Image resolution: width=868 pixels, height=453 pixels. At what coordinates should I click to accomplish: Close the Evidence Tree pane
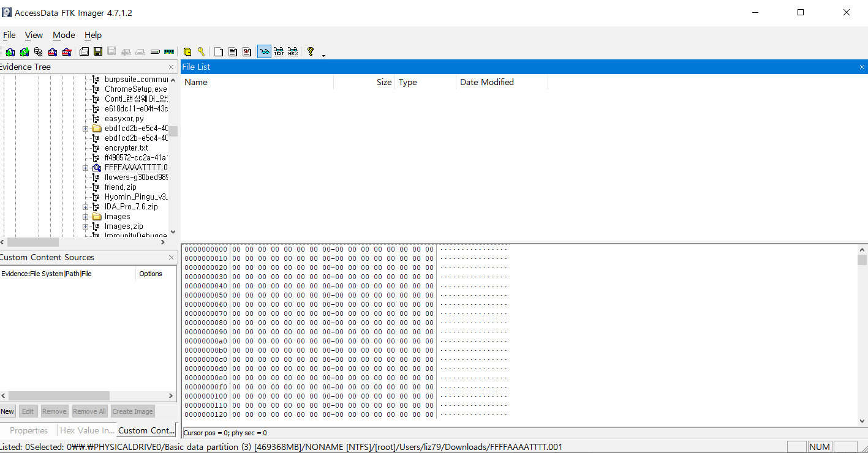pos(171,67)
